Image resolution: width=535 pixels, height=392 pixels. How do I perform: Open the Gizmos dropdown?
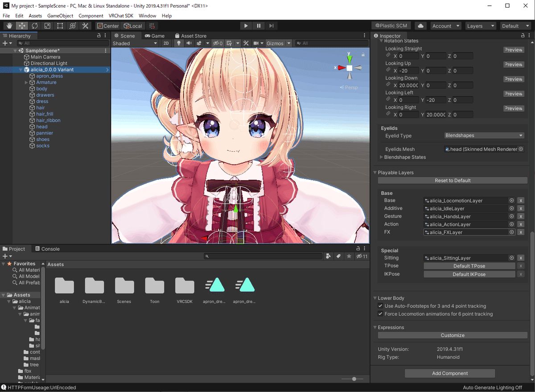[278, 43]
